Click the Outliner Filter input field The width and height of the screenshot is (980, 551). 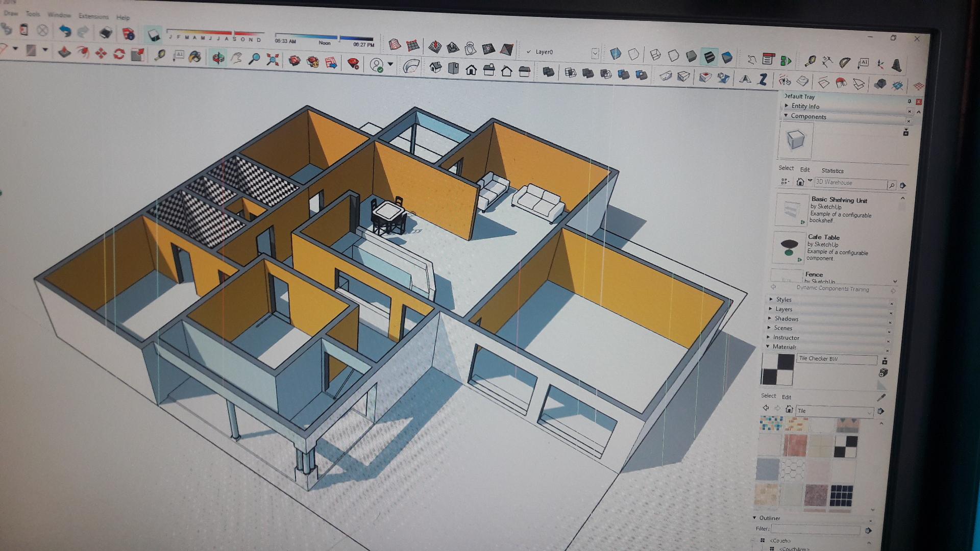pos(816,530)
